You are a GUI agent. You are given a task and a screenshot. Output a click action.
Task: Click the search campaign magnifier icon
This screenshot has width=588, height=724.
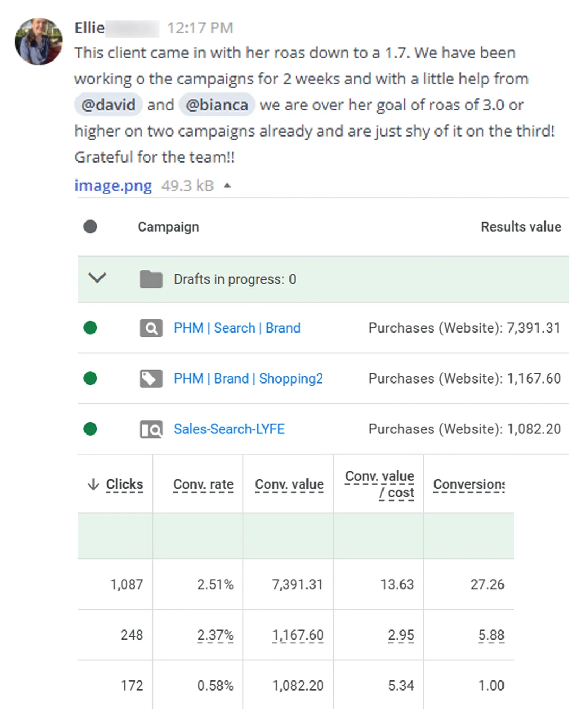[x=151, y=328]
